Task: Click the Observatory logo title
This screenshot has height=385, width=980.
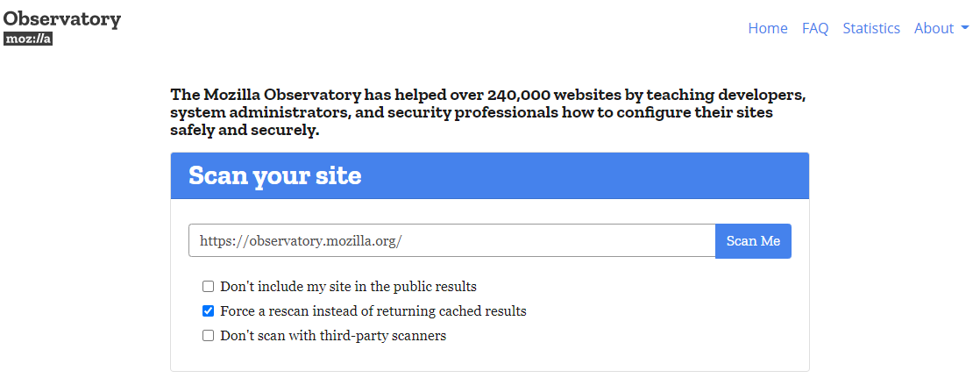Action: 62,18
